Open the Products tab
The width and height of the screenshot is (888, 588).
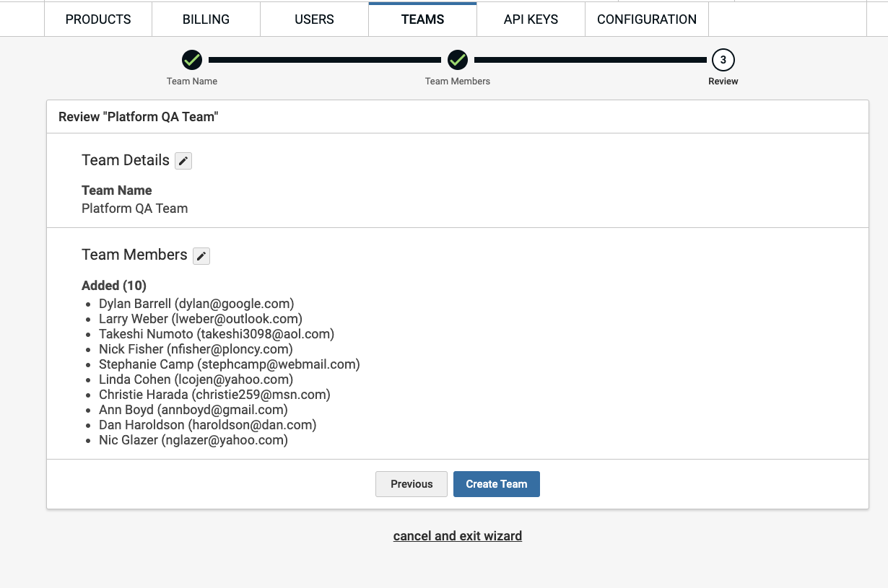[98, 19]
